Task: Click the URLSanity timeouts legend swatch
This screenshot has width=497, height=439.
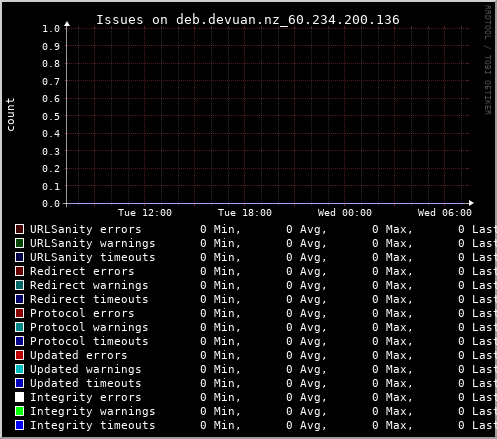Action: click(x=20, y=257)
